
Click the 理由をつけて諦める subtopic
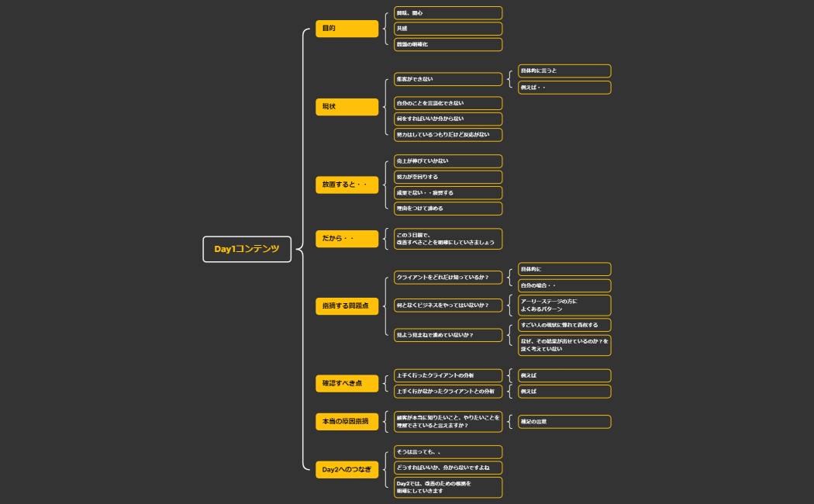click(447, 209)
